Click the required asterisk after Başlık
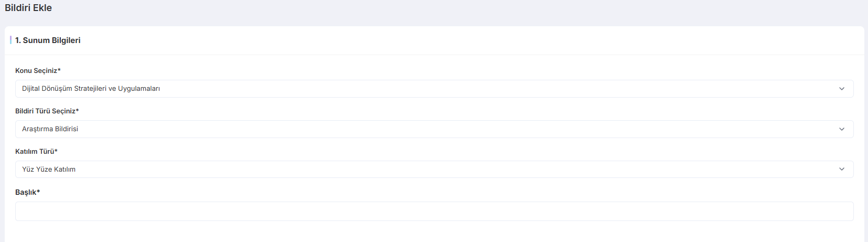The height and width of the screenshot is (242, 868). click(38, 192)
